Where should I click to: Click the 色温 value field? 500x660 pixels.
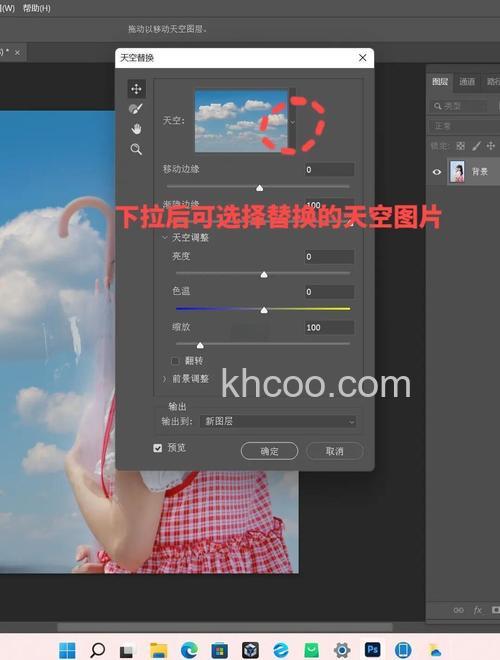coord(329,292)
